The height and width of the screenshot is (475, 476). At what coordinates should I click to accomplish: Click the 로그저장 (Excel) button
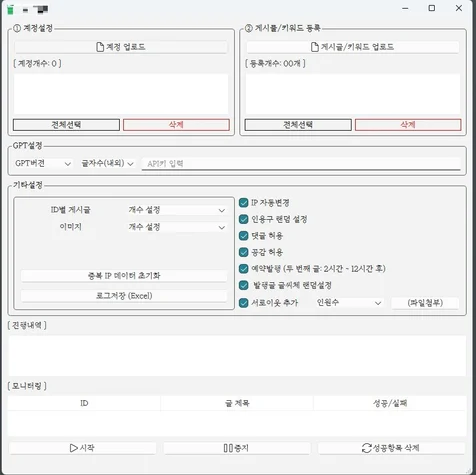tap(124, 296)
